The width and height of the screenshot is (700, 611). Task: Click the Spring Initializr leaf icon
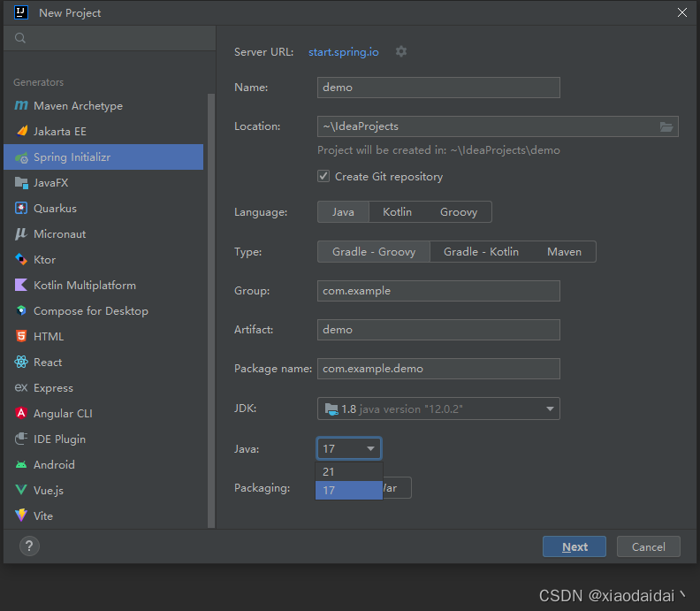(21, 157)
